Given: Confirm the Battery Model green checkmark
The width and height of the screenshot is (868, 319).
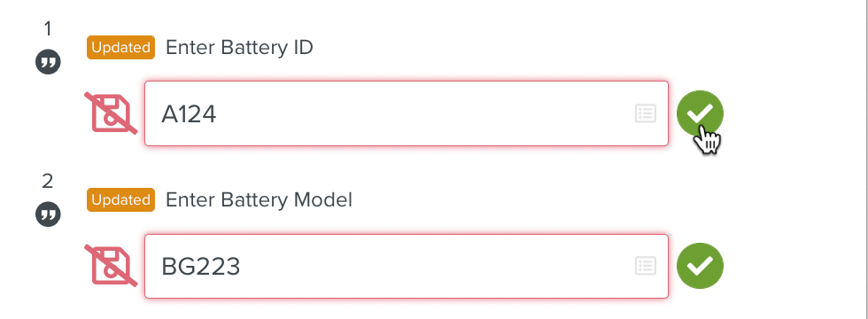Looking at the screenshot, I should pos(700,266).
